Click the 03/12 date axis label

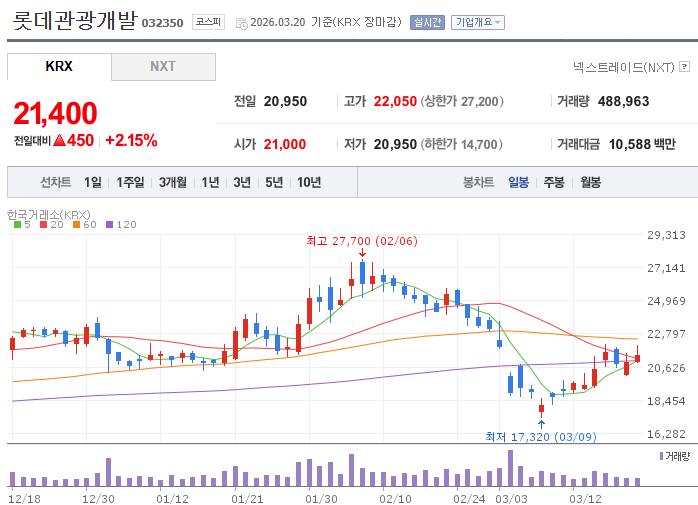click(x=585, y=499)
